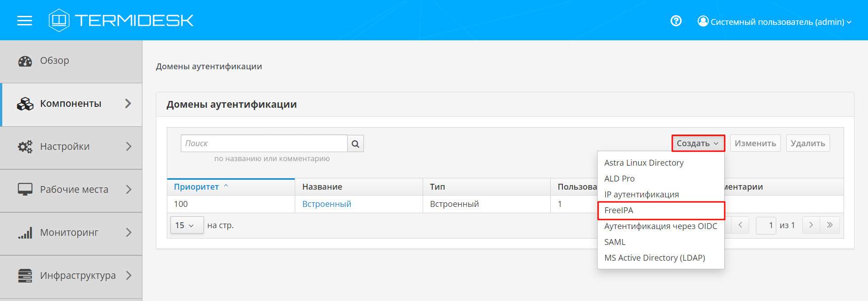Open the hamburger menu icon

tap(24, 20)
